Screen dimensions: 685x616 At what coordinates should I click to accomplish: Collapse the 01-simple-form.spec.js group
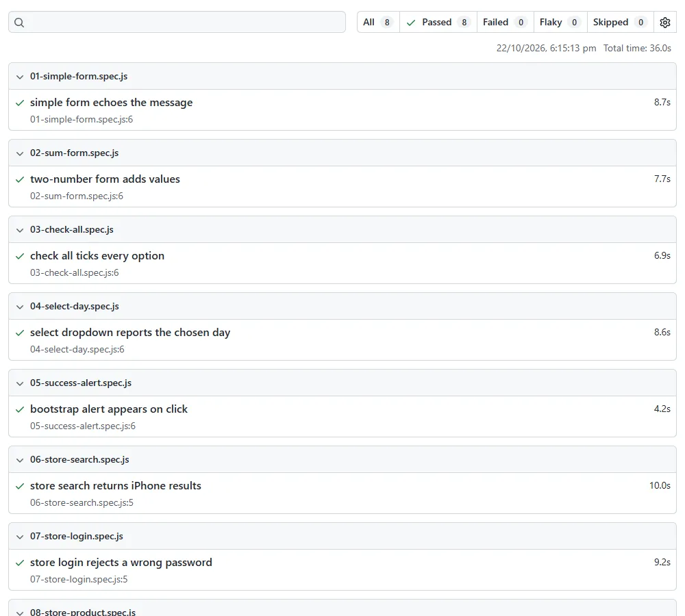coord(20,77)
